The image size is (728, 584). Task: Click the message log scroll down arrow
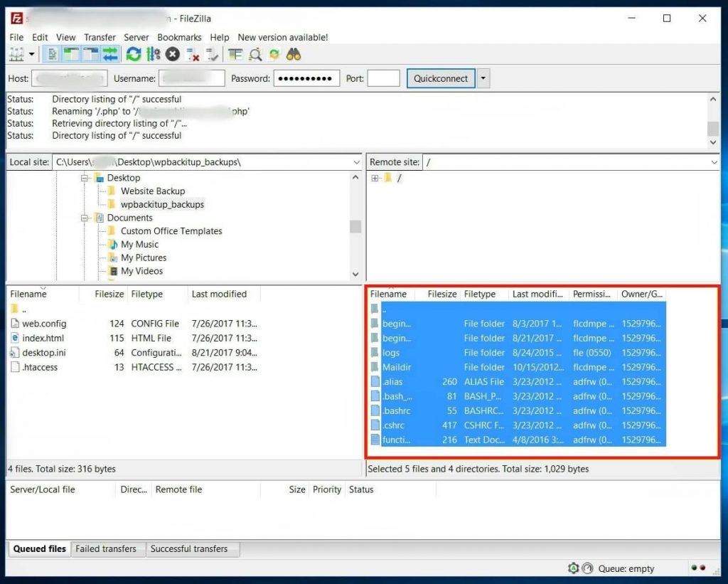[713, 143]
